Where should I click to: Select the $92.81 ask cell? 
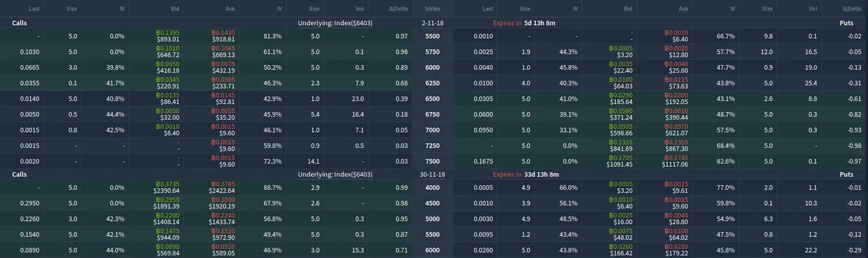pyautogui.click(x=223, y=98)
